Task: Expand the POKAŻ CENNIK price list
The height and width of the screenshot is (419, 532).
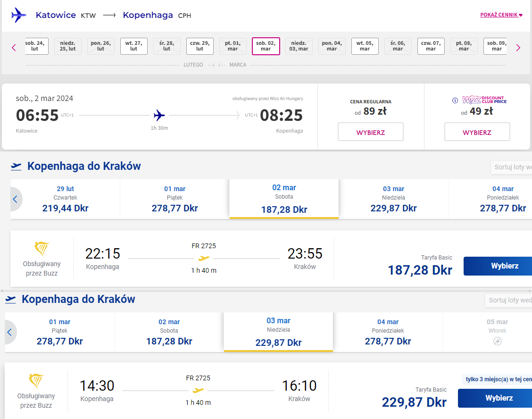Action: (501, 15)
